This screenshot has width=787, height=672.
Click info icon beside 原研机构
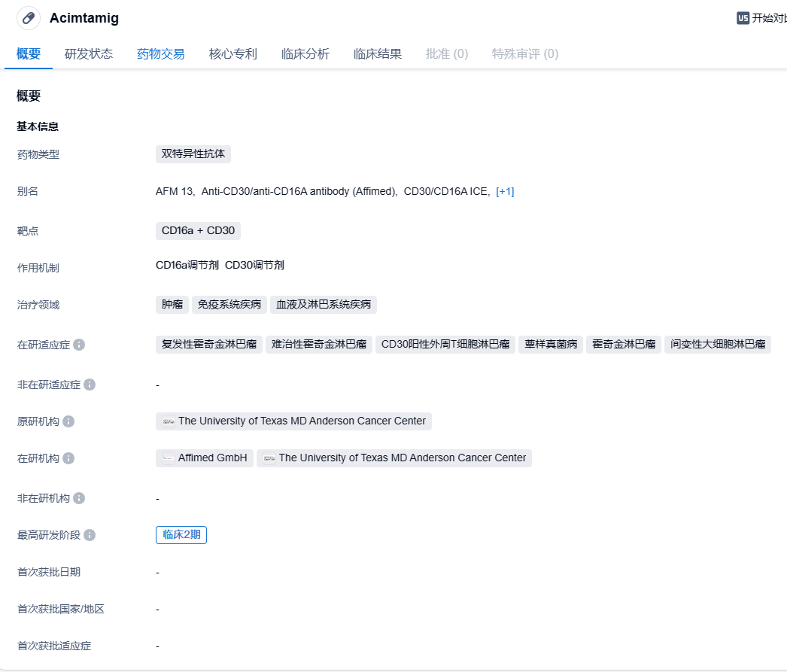(x=68, y=421)
